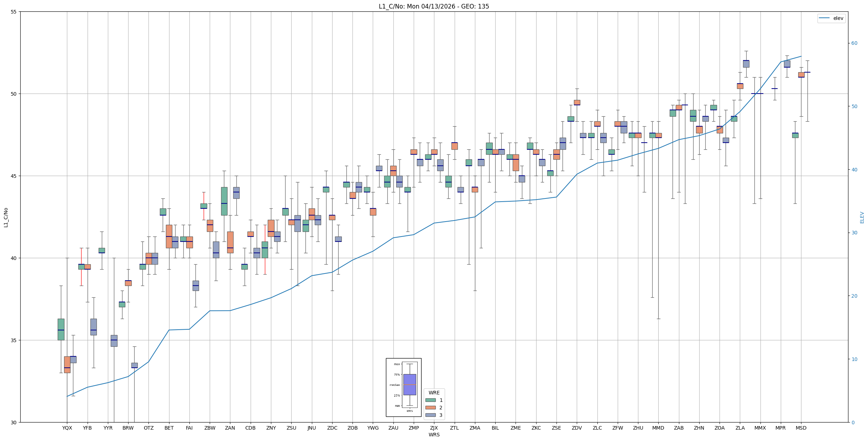This screenshot has width=868, height=441.
Task: Click the boxplot key inset diagram
Action: pos(403,387)
